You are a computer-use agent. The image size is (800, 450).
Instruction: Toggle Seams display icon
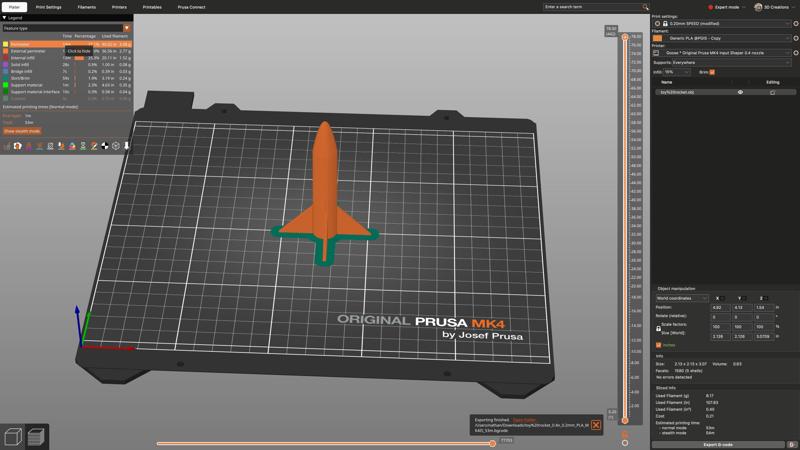pos(51,146)
